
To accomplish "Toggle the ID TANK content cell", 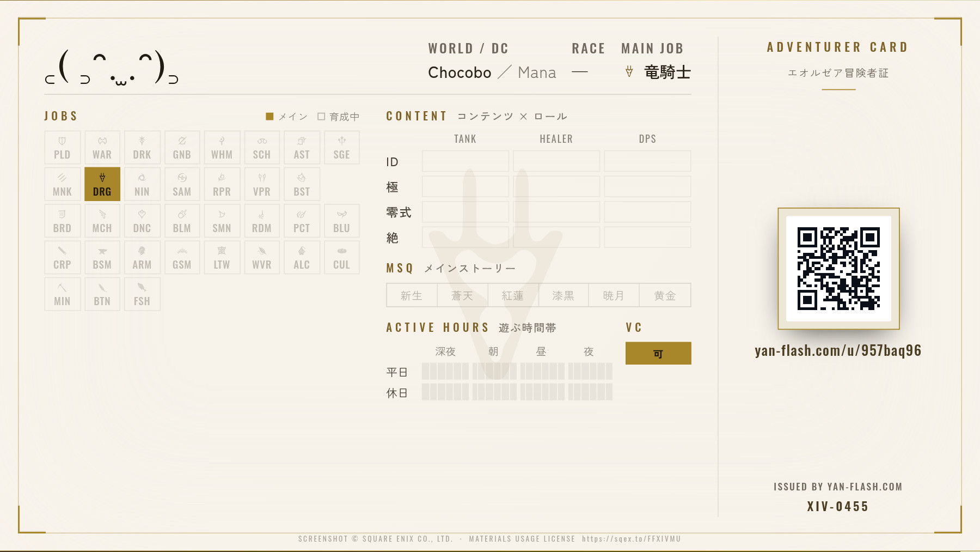I will (x=465, y=161).
